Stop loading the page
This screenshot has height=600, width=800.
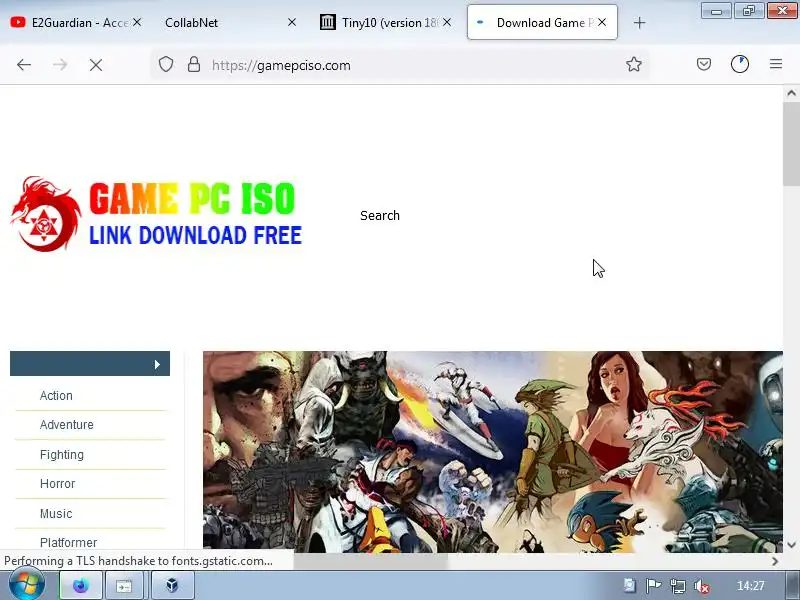pyautogui.click(x=95, y=65)
